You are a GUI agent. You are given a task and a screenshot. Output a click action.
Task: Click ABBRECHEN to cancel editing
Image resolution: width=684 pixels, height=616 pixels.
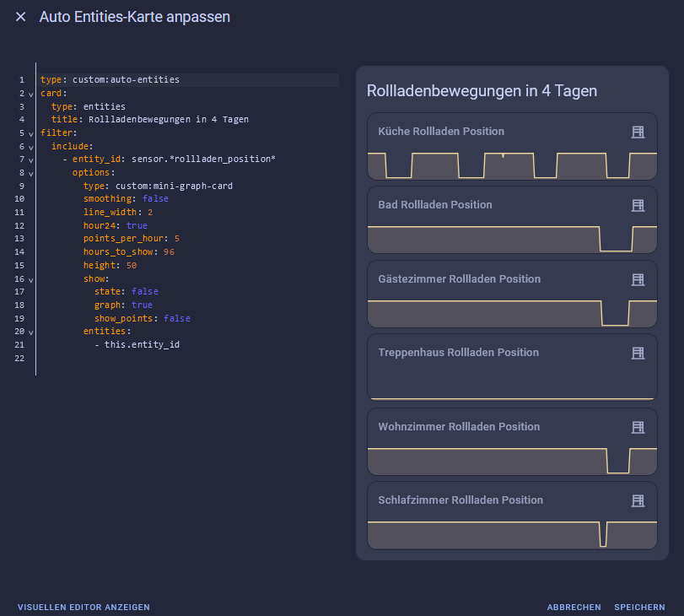click(x=574, y=607)
